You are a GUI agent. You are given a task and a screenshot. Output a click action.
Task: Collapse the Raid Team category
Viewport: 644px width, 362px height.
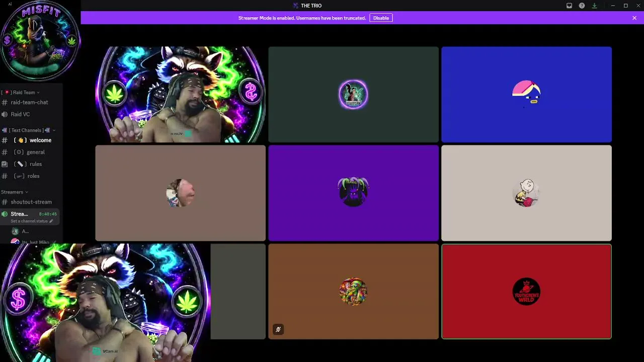click(x=21, y=93)
